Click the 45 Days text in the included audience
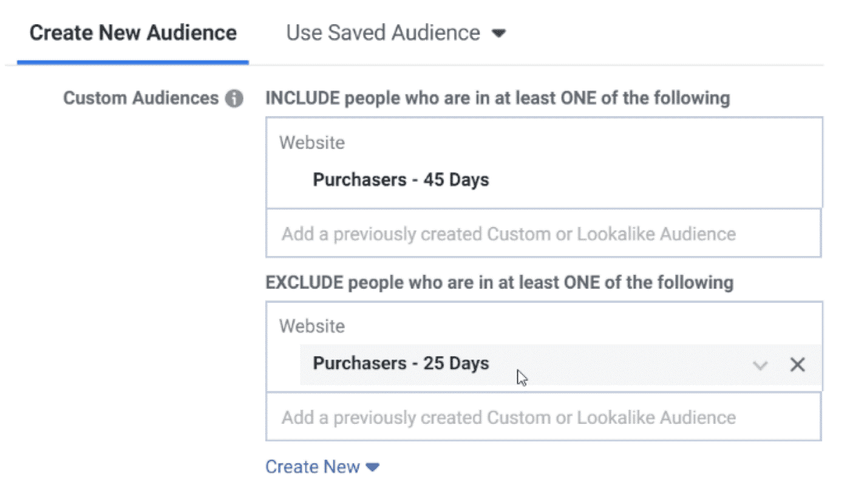The width and height of the screenshot is (850, 504). pyautogui.click(x=456, y=180)
